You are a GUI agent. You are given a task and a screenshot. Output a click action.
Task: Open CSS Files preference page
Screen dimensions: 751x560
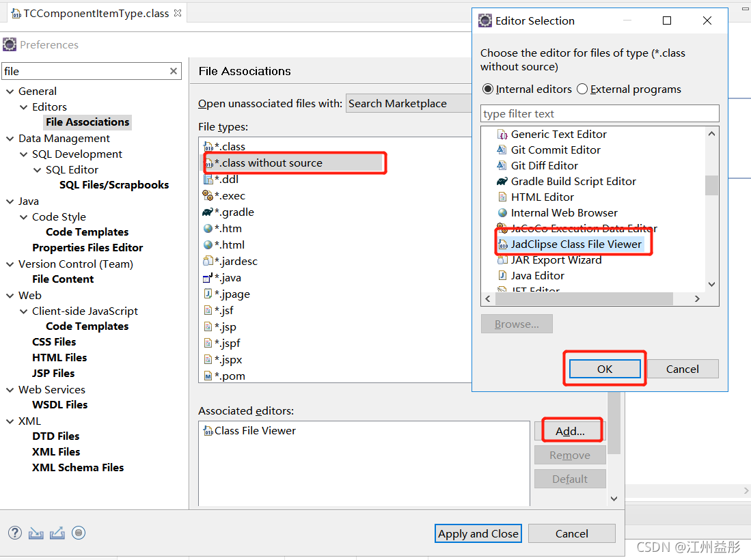click(x=54, y=341)
